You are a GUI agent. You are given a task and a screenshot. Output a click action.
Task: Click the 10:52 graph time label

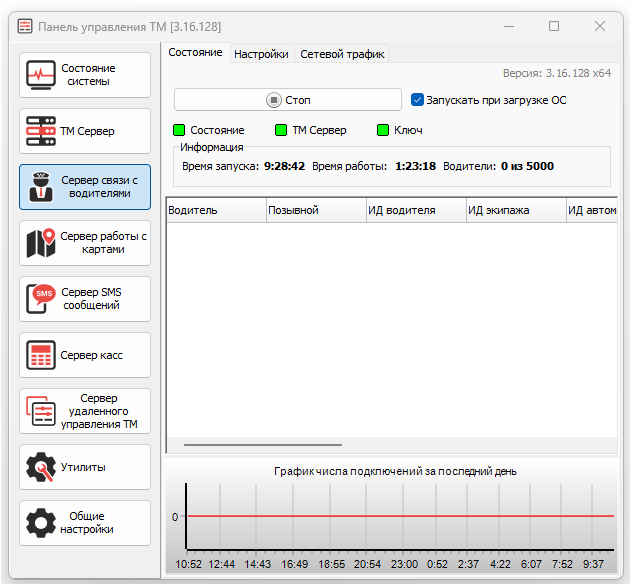[x=188, y=564]
